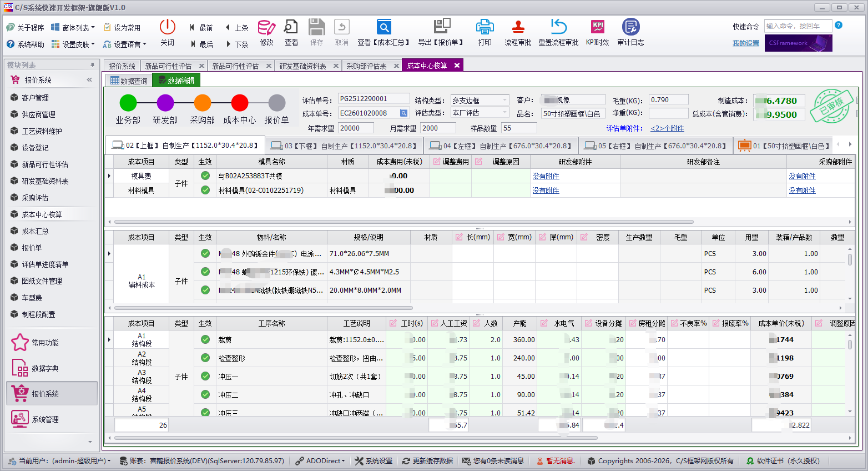Open the KPI时效 icon
This screenshot has height=471, width=868.
(x=598, y=27)
